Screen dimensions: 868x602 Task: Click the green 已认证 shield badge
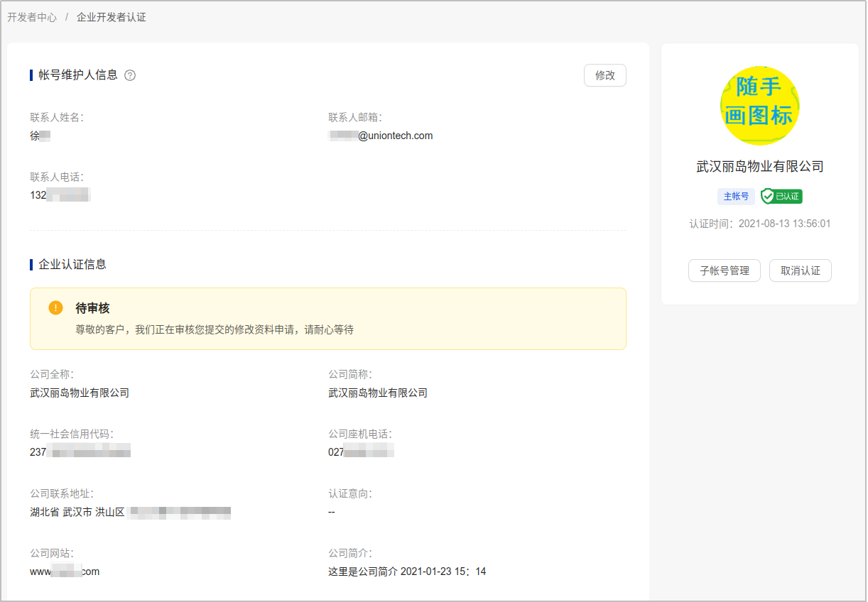pos(781,196)
